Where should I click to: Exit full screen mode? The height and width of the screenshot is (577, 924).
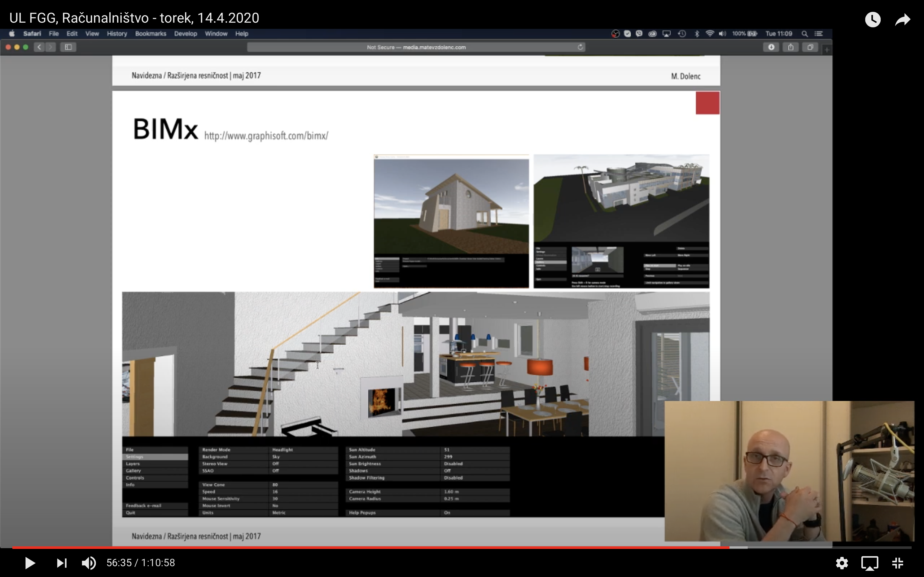click(x=897, y=563)
